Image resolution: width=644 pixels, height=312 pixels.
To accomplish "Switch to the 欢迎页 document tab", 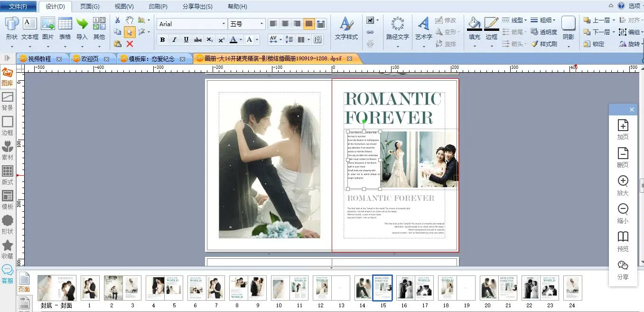I will [x=90, y=59].
